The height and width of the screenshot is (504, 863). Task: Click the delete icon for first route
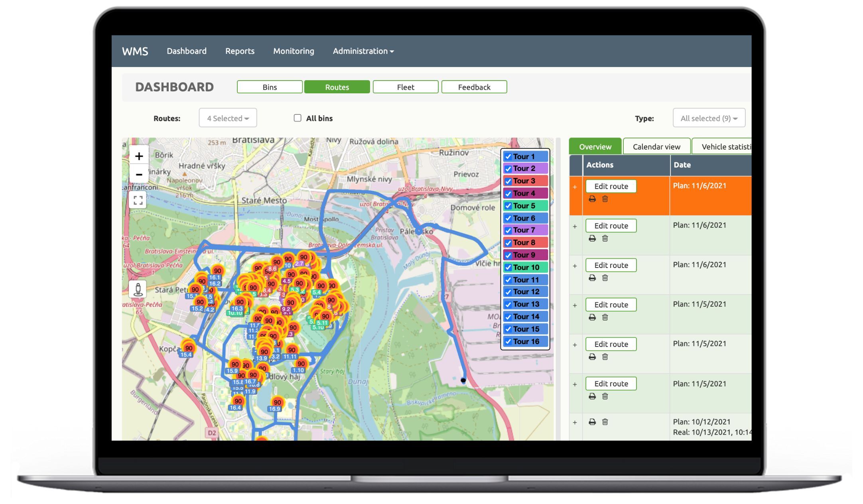coord(605,199)
